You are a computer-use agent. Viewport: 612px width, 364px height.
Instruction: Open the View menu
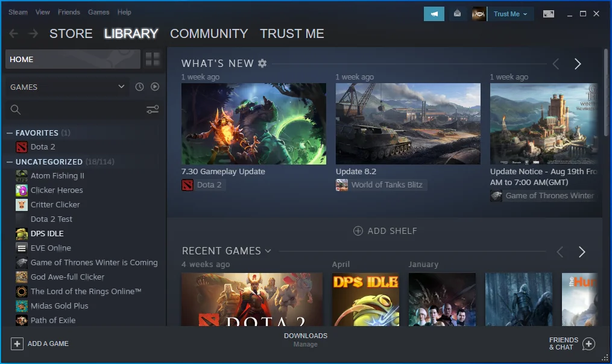pos(43,12)
